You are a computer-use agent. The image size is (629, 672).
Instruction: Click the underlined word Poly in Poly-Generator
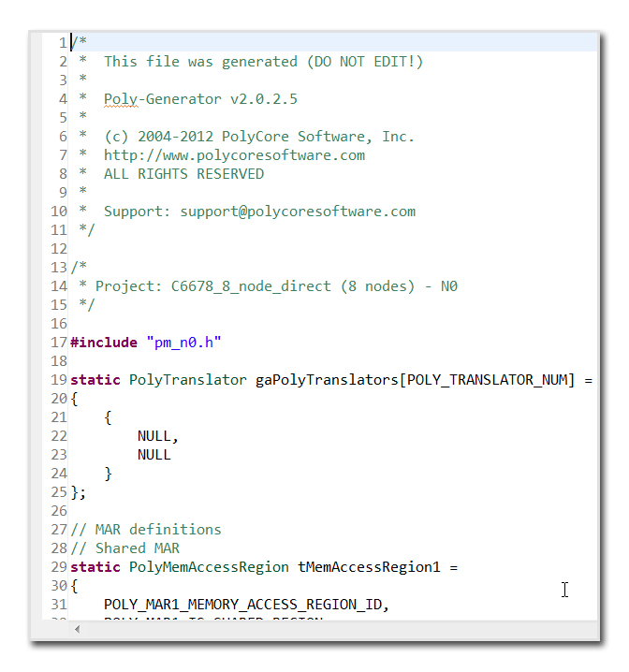(x=120, y=99)
